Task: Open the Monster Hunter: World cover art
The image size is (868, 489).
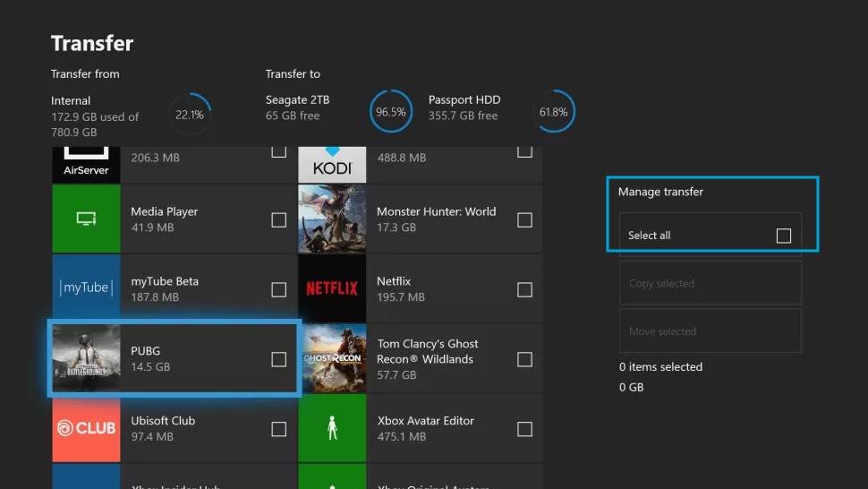Action: 332,219
